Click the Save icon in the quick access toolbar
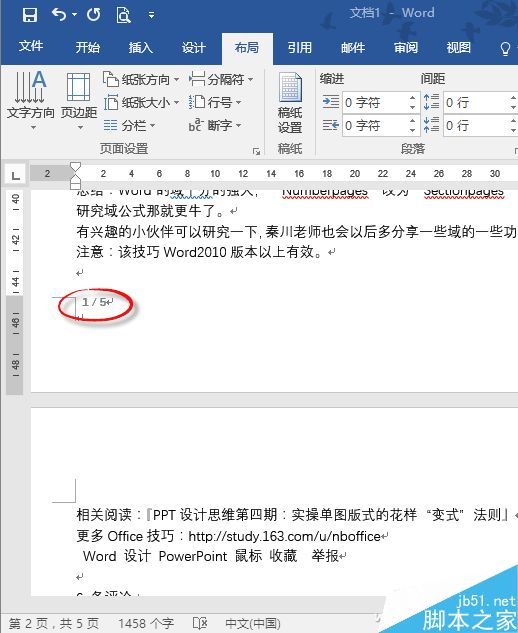 [x=30, y=15]
